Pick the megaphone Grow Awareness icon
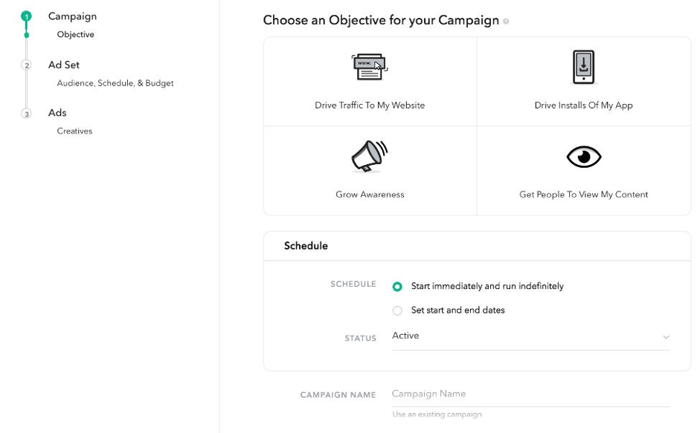Viewport: 700px width, 433px height. point(370,156)
